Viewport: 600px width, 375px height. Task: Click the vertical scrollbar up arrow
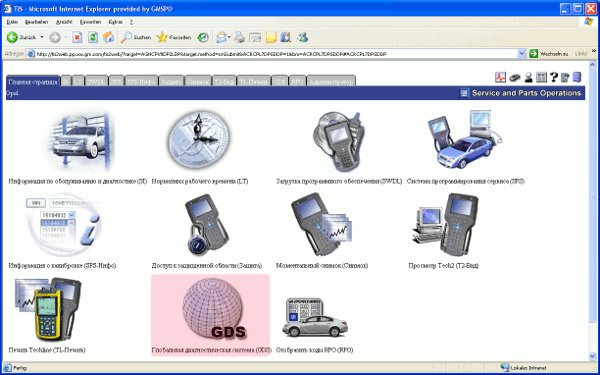click(x=593, y=65)
